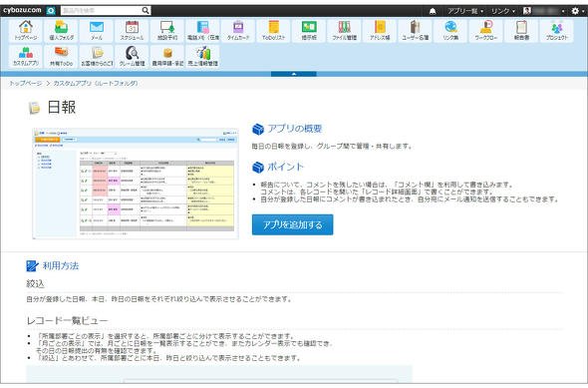Open the トップページ home icon
This screenshot has width=588, height=388.
point(26,30)
